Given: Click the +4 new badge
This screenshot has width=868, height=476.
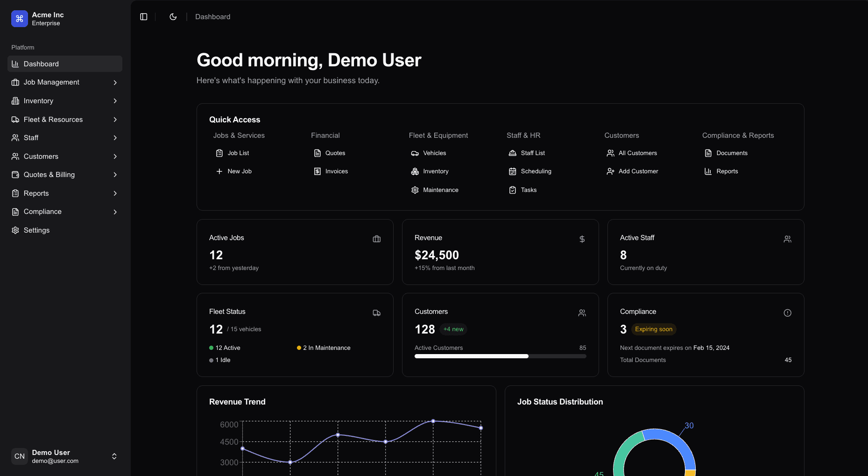Looking at the screenshot, I should [453, 329].
